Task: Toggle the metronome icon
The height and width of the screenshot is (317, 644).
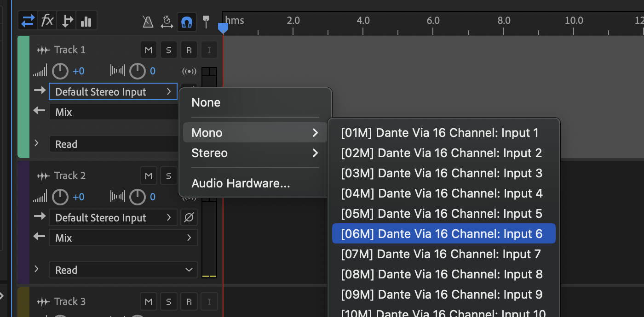Action: pyautogui.click(x=148, y=22)
